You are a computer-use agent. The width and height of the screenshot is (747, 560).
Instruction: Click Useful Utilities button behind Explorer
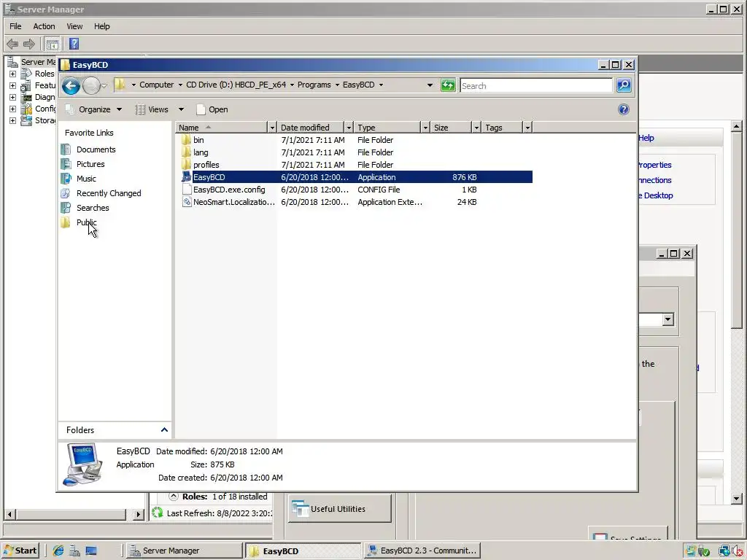[x=340, y=508]
